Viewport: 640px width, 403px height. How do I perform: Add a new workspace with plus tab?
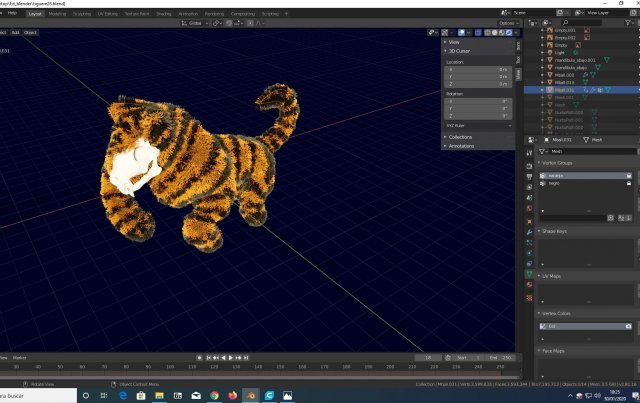[286, 13]
